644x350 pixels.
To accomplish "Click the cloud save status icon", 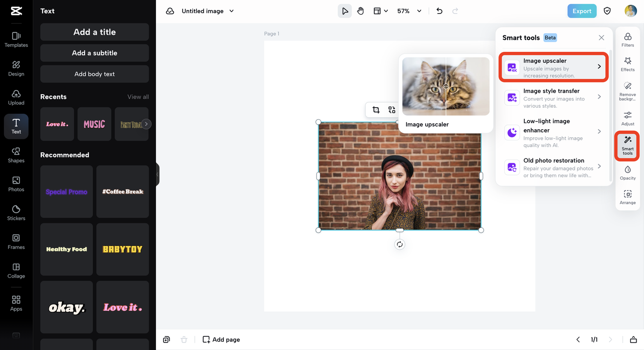I will 170,11.
